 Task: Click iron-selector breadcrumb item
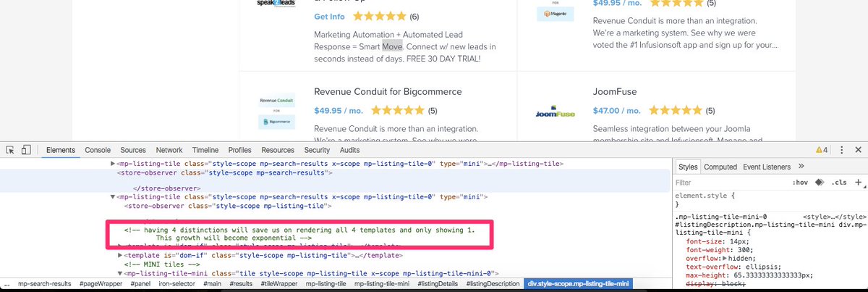177,284
